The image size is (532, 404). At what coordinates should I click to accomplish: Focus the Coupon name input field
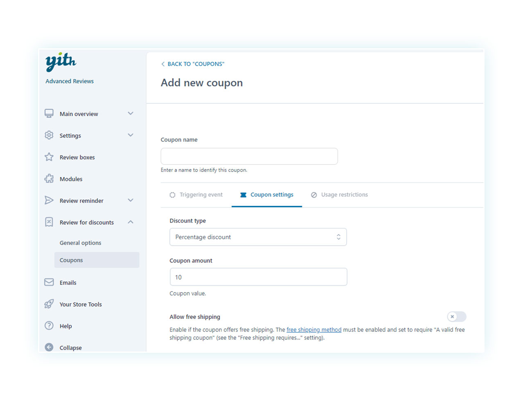pos(249,156)
